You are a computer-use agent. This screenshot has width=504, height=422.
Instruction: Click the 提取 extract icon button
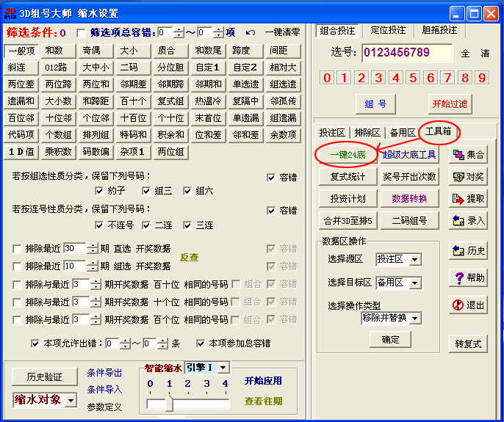pyautogui.click(x=468, y=199)
